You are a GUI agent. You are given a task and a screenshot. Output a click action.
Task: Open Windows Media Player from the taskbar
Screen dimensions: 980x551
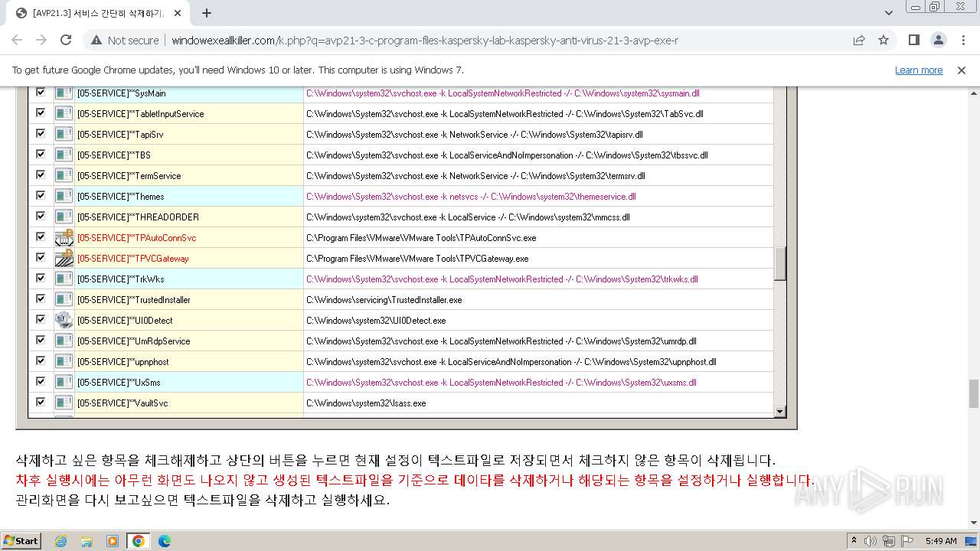pos(113,541)
